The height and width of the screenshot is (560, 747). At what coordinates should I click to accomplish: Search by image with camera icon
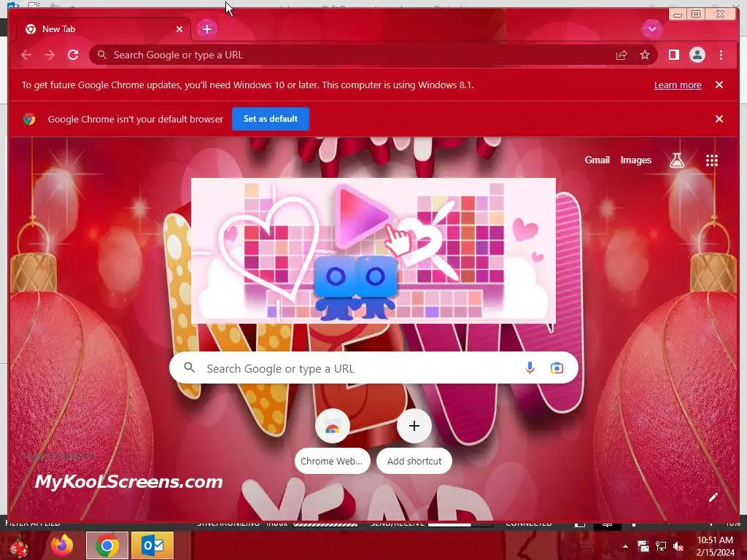[557, 368]
